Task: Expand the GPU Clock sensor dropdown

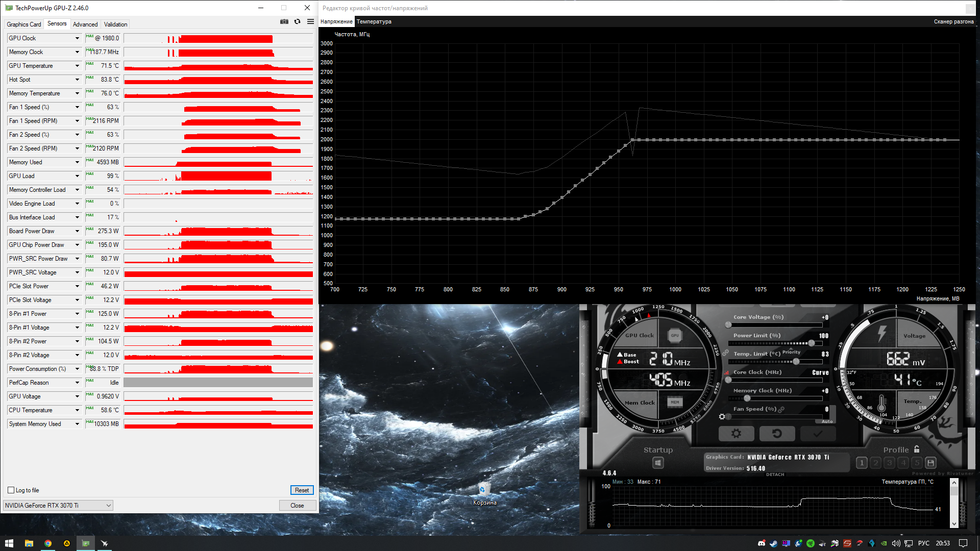Action: click(77, 38)
